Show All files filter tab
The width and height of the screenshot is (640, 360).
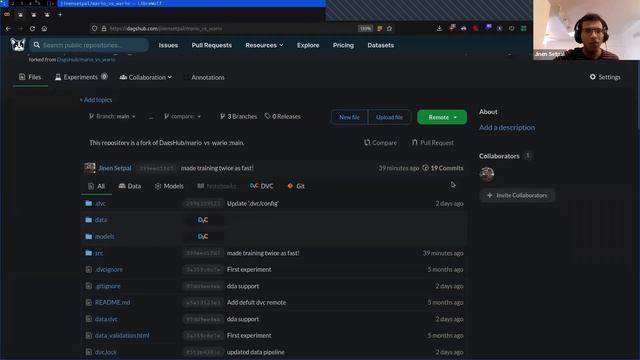tap(97, 186)
